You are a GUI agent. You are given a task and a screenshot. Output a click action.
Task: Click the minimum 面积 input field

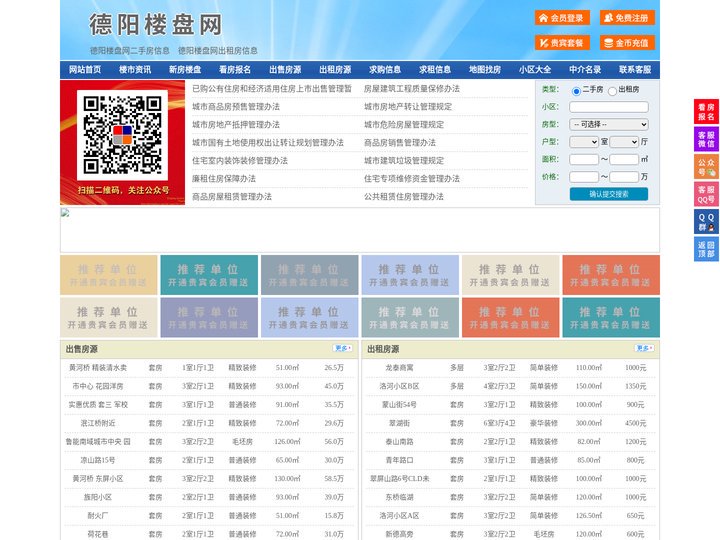coord(584,159)
